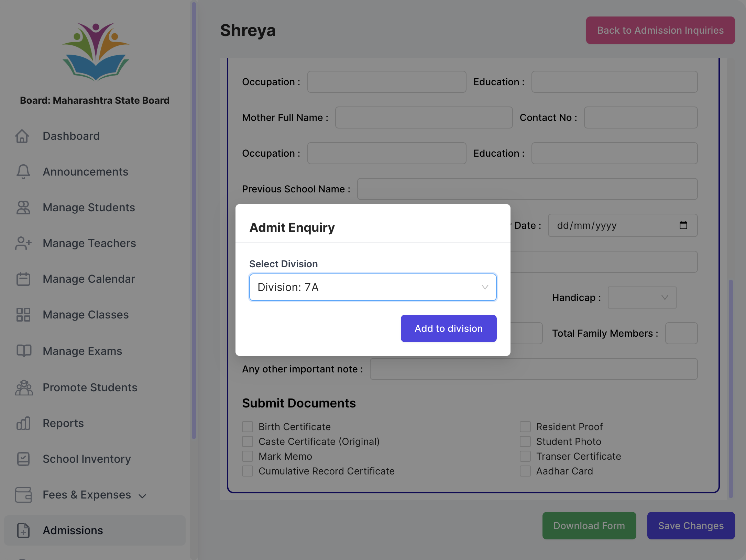Click Back to Admission Inquiries button
The width and height of the screenshot is (746, 560).
click(660, 30)
